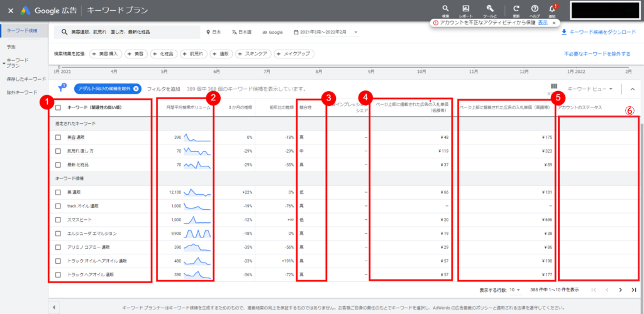Check the スマスピート row checkbox

58,220
